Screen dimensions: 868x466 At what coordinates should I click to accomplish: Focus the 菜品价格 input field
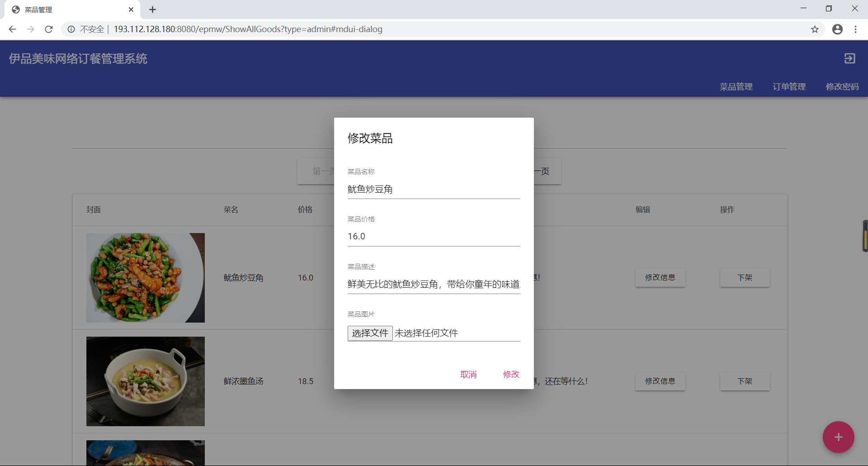click(x=434, y=237)
